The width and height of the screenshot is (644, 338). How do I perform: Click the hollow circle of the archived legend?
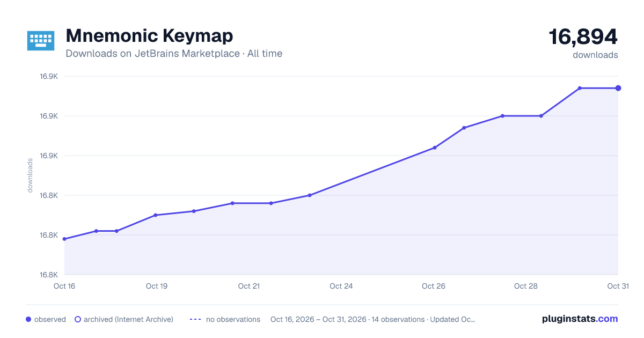[x=78, y=319]
